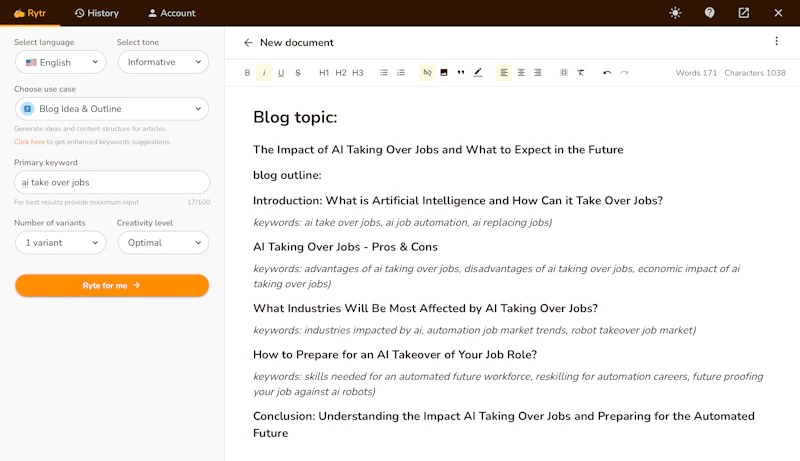Switch theme with the sun icon
800x461 pixels.
[x=675, y=13]
